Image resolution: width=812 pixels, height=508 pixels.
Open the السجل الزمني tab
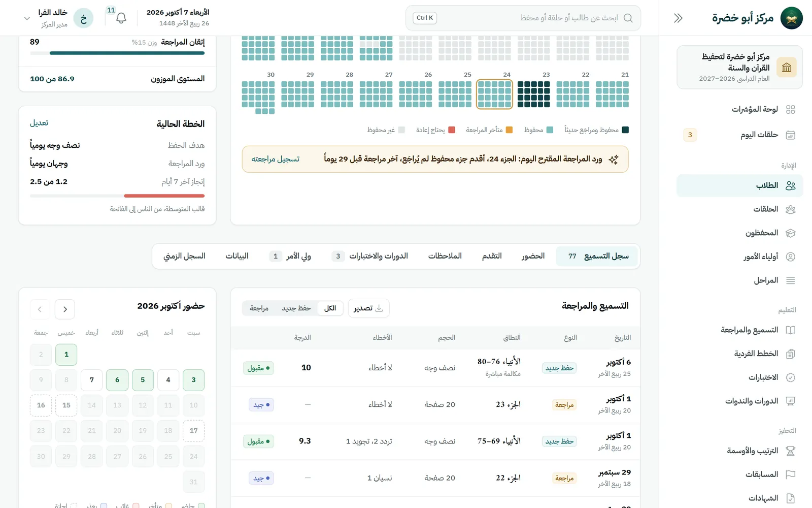pos(184,256)
